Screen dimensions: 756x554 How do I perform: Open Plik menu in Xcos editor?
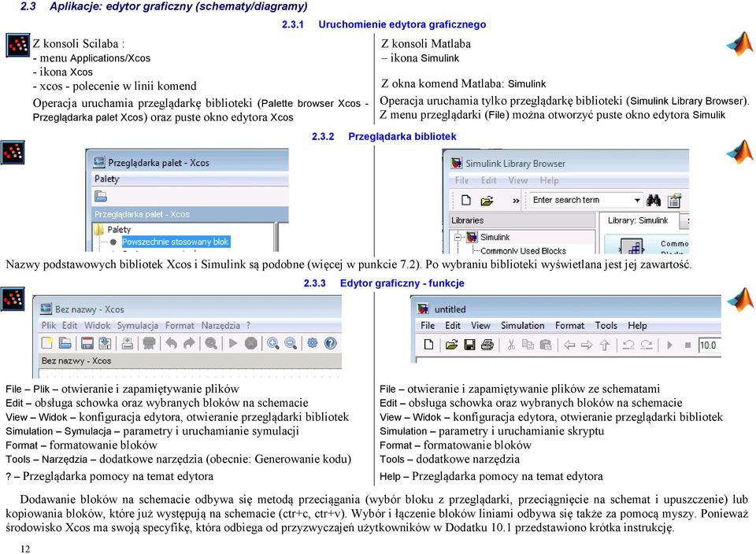coord(49,325)
